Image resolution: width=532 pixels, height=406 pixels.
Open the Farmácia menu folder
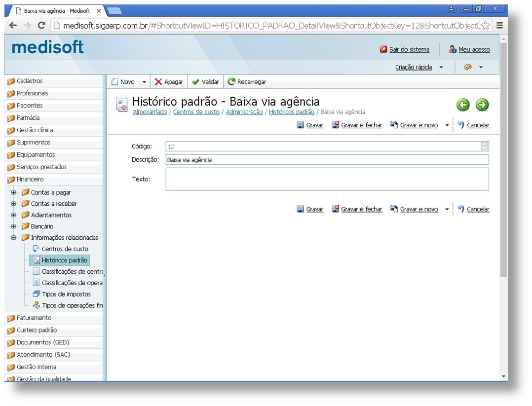pos(54,118)
